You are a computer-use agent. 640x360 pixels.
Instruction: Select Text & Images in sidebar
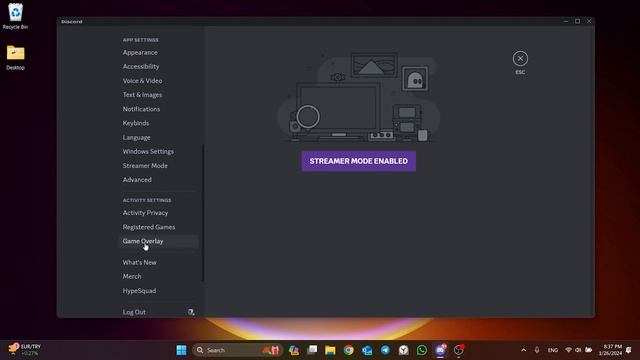pyautogui.click(x=142, y=95)
